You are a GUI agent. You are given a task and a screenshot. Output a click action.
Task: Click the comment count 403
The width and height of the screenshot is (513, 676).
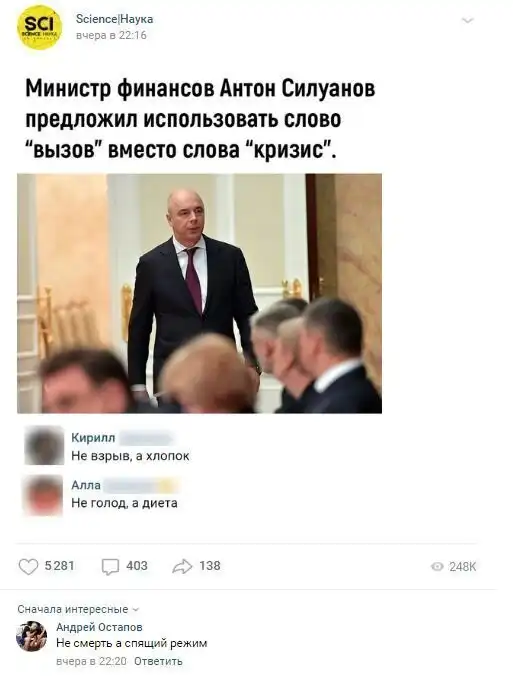(137, 566)
